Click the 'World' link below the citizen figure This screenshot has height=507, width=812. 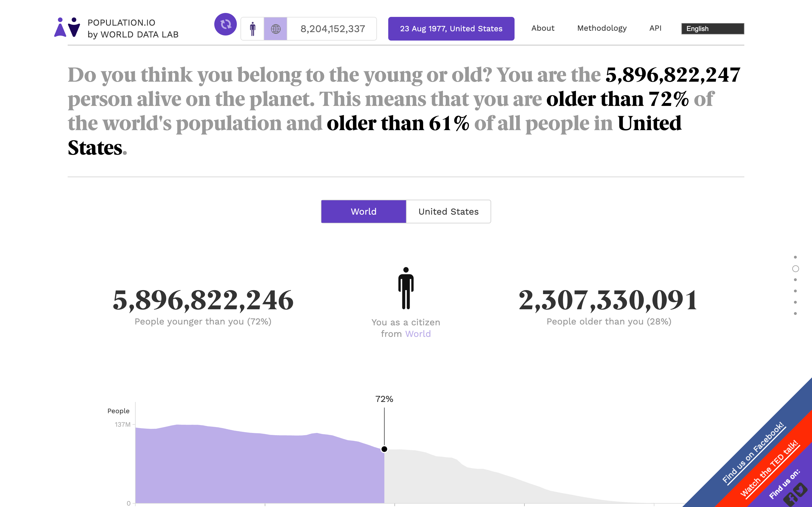(418, 334)
